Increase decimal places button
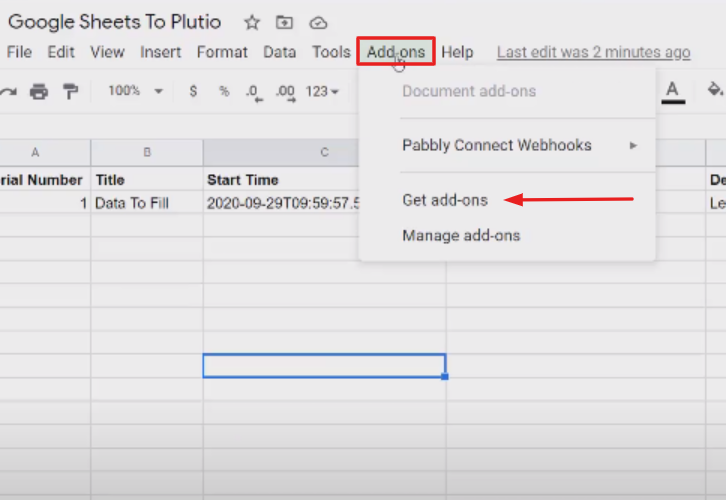This screenshot has width=726, height=500. (286, 92)
